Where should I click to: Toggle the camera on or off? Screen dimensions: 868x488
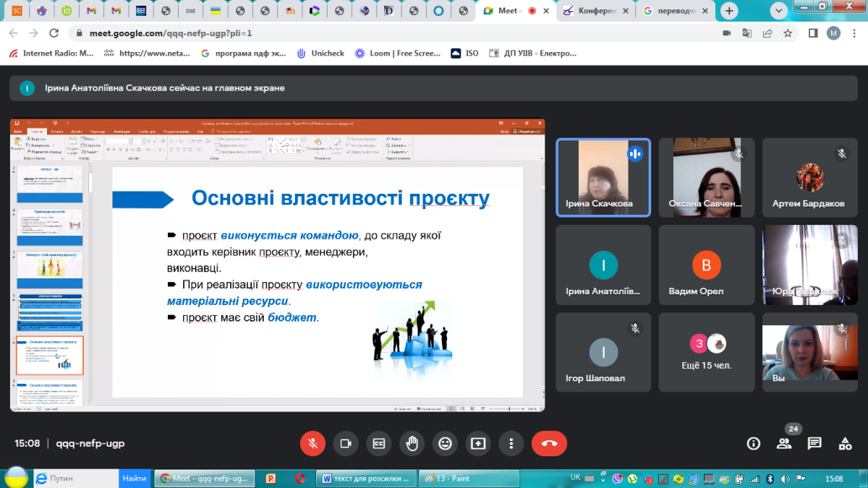pos(346,443)
